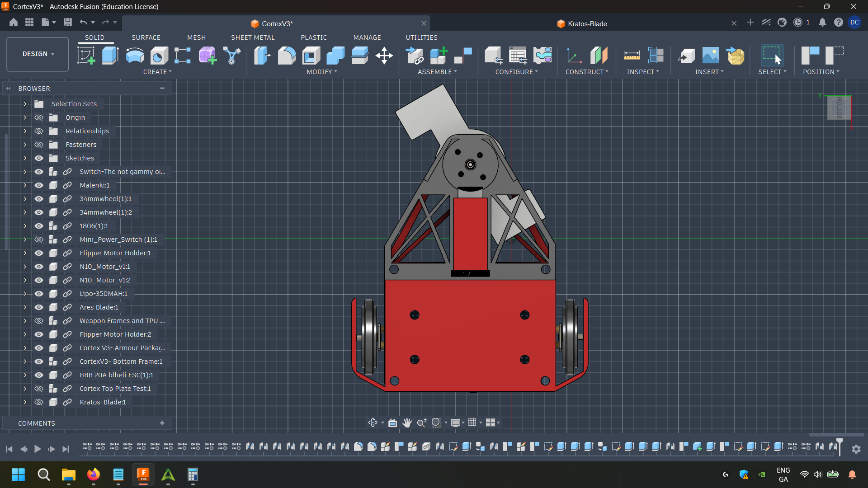Click the Measure tool under Inspect
868x488 pixels.
pyautogui.click(x=631, y=56)
